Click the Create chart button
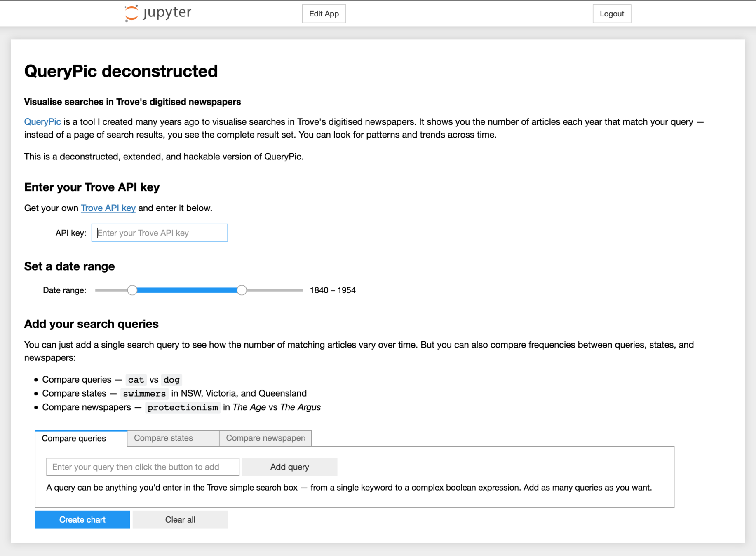This screenshot has width=756, height=556. (x=82, y=520)
